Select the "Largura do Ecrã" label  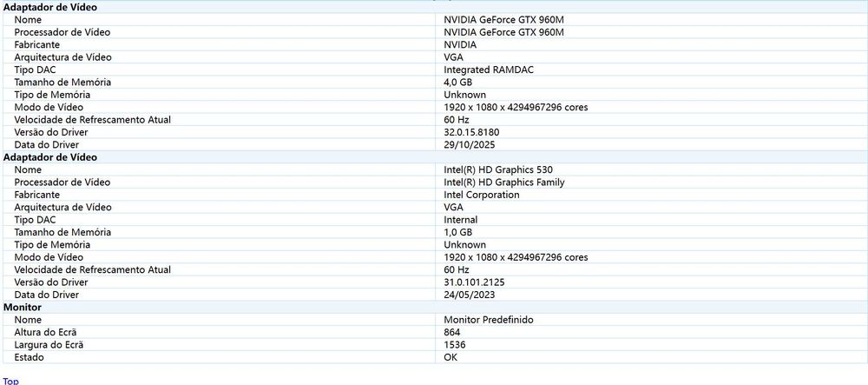(49, 344)
